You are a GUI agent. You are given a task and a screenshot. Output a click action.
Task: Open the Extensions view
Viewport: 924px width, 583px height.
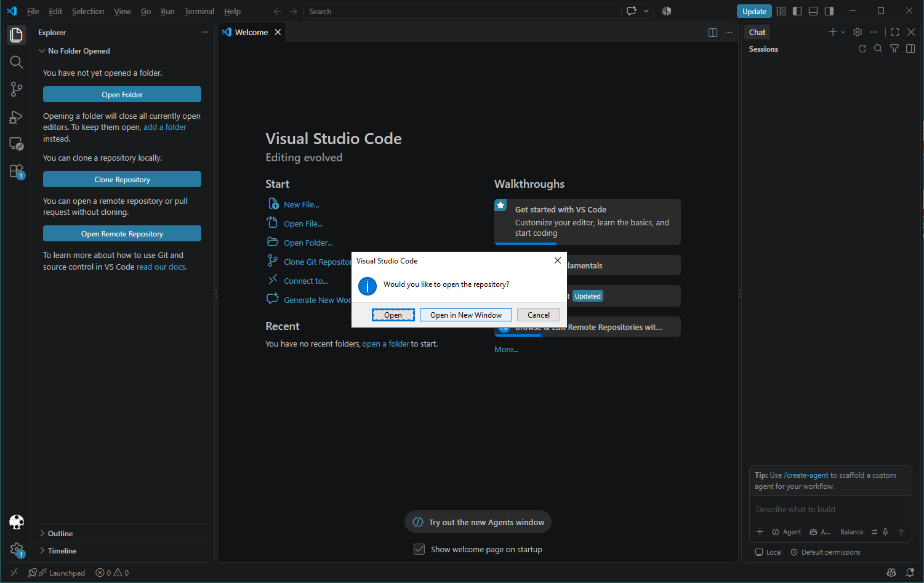click(x=17, y=171)
